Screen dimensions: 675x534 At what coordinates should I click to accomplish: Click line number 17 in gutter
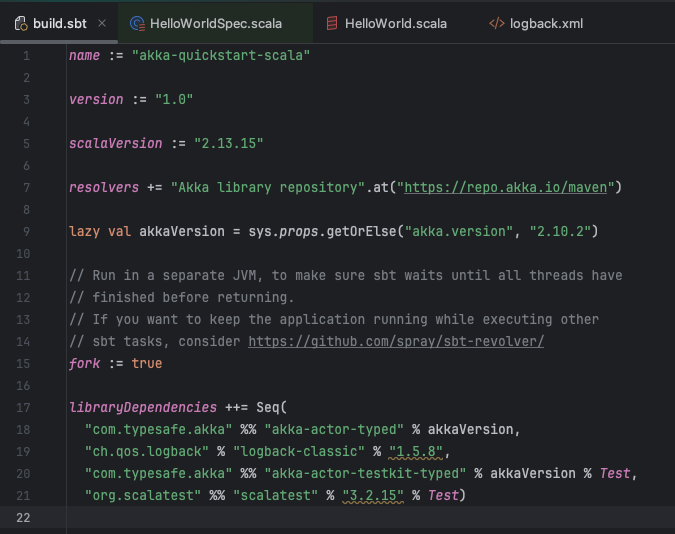pyautogui.click(x=23, y=407)
